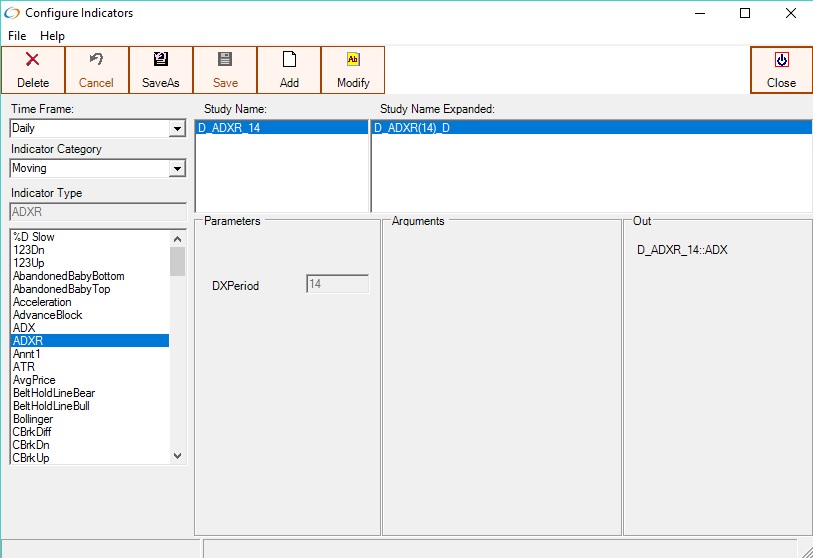Screen dimensions: 813x558
Task: Open the Help menu
Action: (52, 36)
